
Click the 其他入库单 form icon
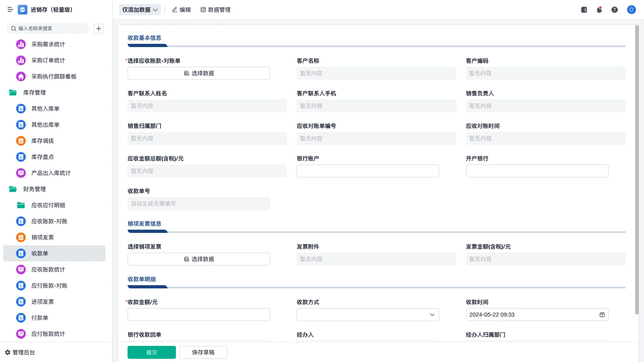[21, 109]
